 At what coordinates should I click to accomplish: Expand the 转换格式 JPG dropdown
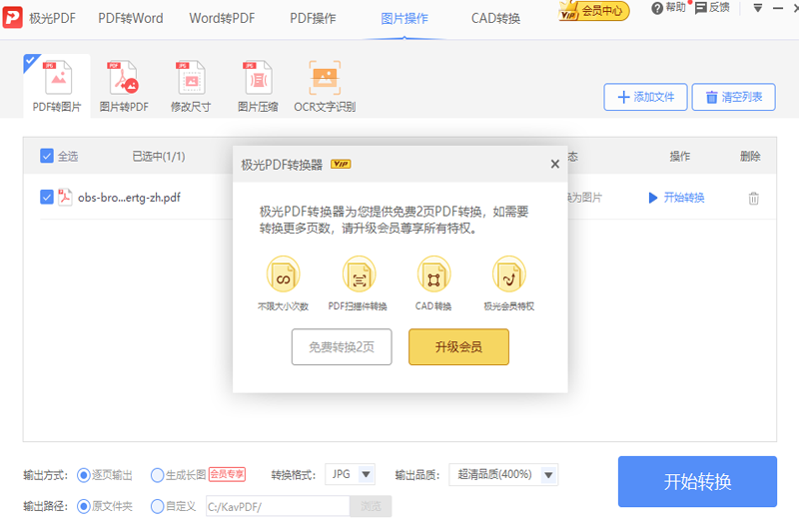[366, 474]
